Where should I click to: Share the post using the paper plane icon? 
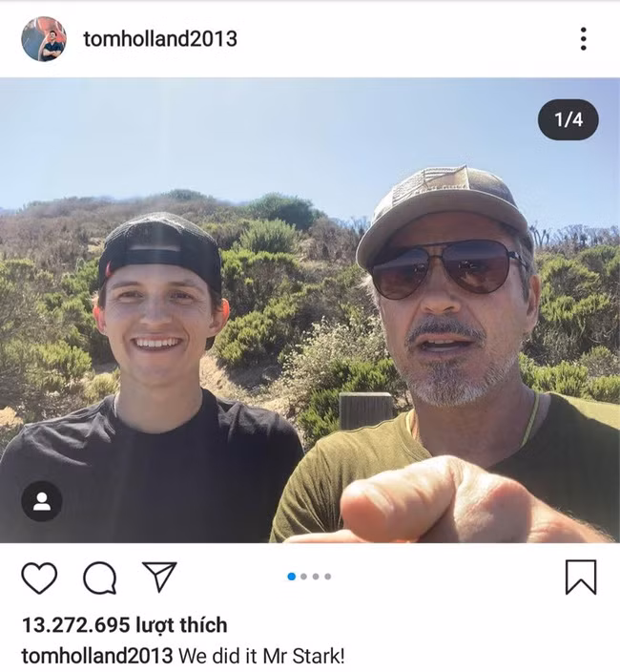tap(159, 576)
